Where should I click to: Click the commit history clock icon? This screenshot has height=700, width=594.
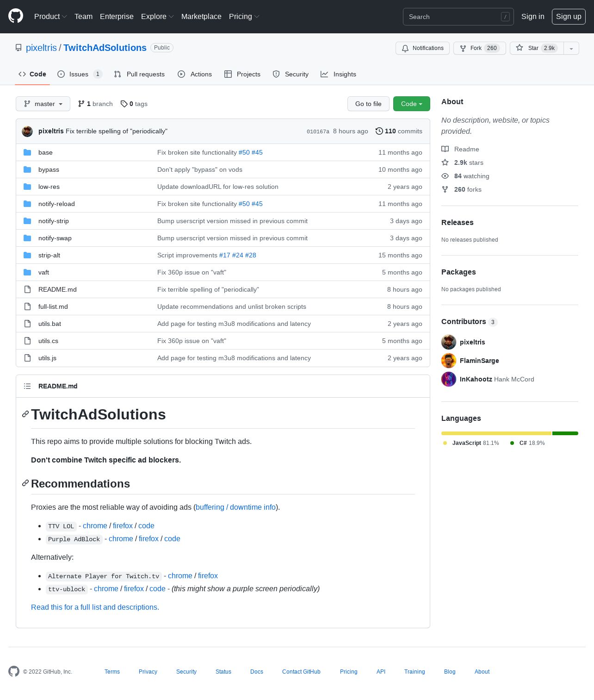(x=379, y=131)
